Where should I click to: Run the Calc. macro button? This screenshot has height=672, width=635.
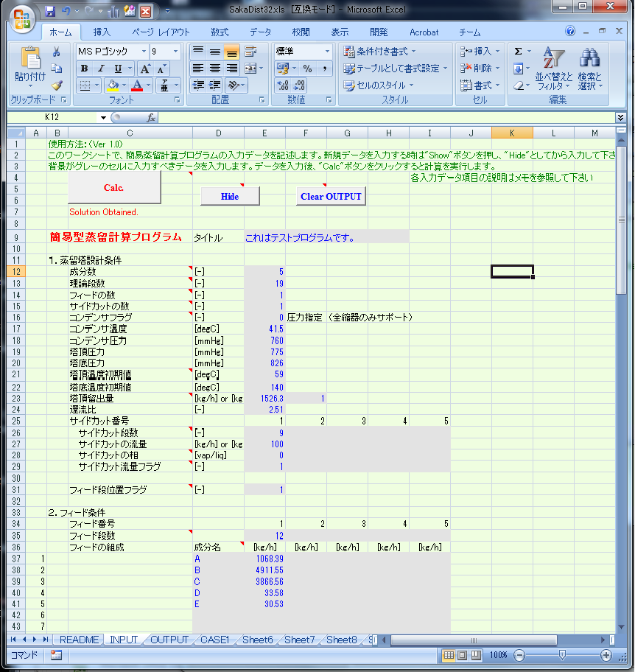click(x=114, y=188)
